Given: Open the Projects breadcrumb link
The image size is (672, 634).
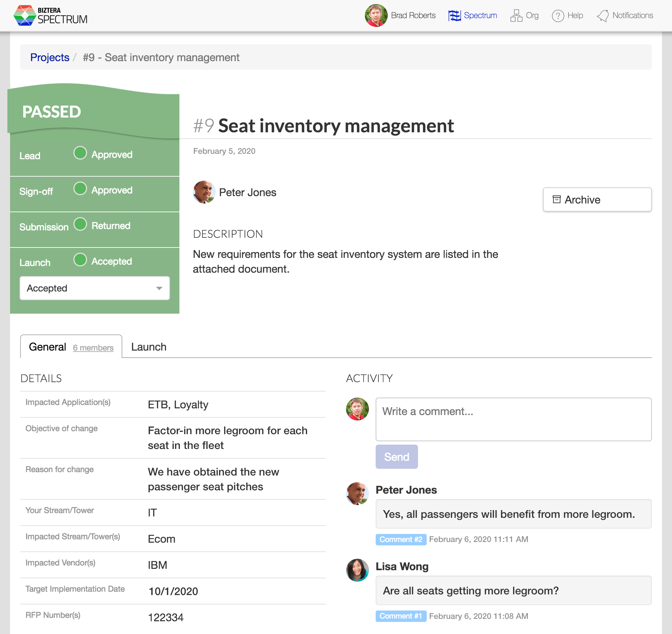Looking at the screenshot, I should pos(50,57).
